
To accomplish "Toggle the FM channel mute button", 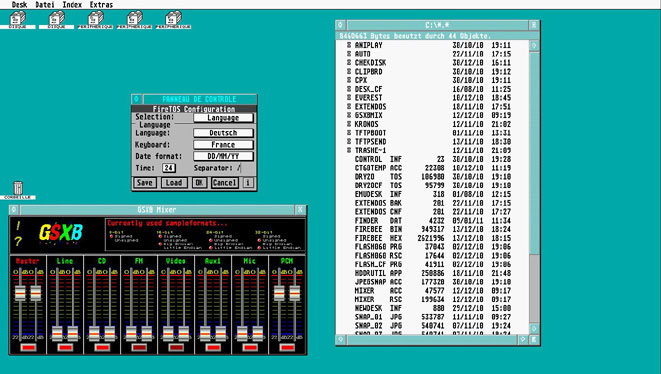I will point(139,348).
